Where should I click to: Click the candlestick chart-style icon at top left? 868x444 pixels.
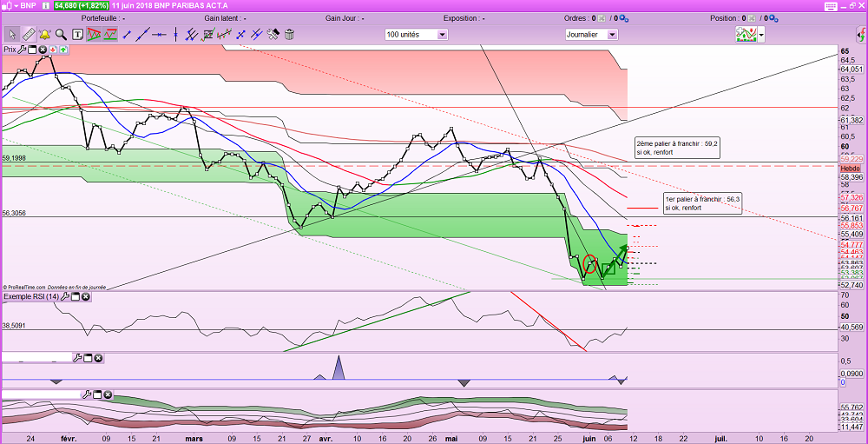6,5
